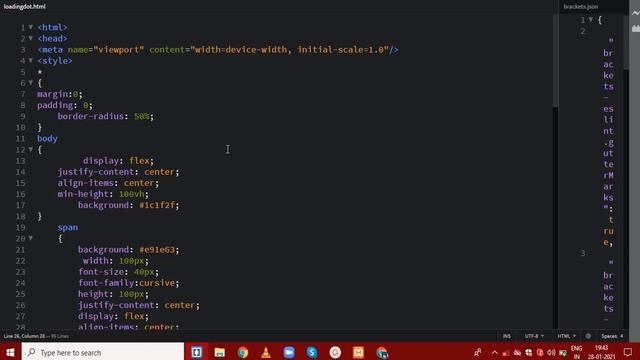Open the People icon in system tray
The height and width of the screenshot is (360, 640).
(x=478, y=352)
